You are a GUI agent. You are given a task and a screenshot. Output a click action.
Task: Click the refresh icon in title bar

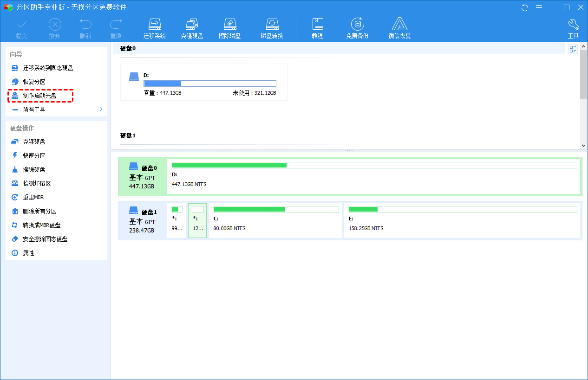tap(525, 7)
